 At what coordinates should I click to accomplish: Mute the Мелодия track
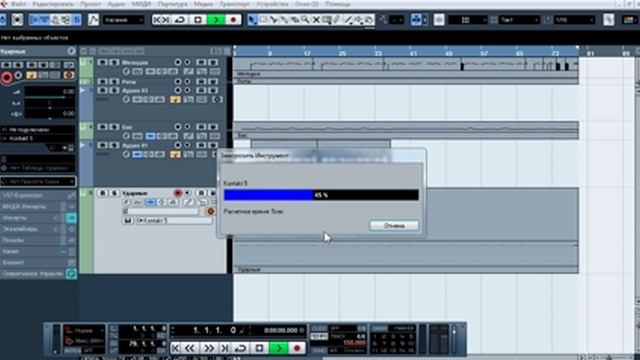pos(102,62)
